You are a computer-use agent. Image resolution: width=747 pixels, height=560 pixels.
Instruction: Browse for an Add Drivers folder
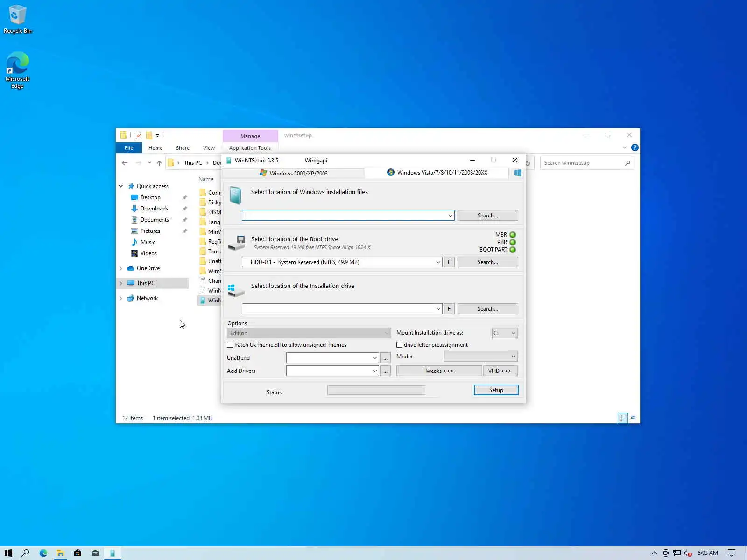385,371
